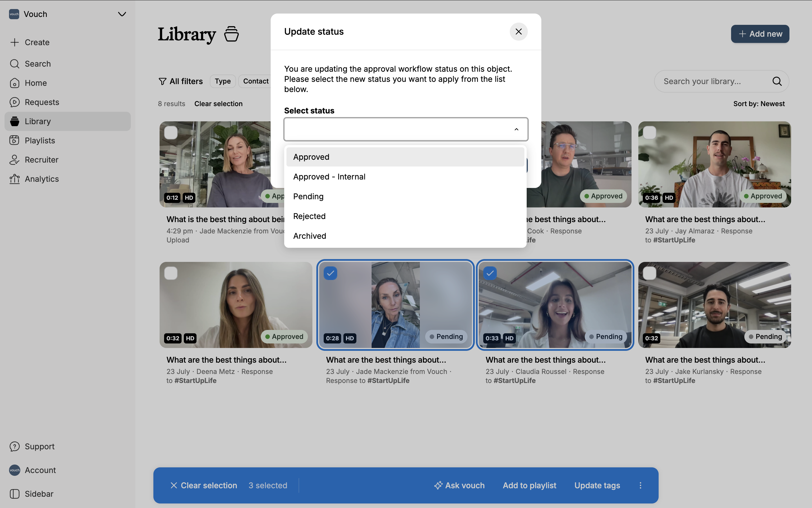Uncheck Claudia Roussel video checkbox

[490, 273]
